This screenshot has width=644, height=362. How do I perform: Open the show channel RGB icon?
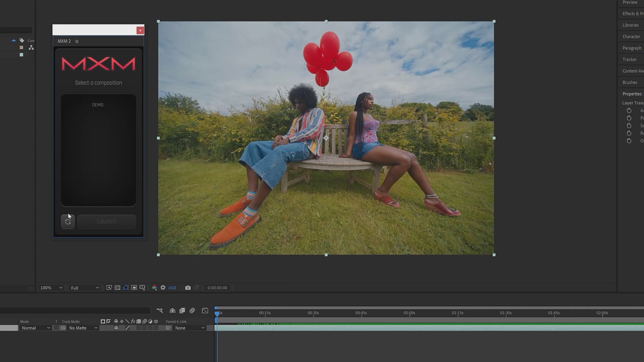click(x=154, y=288)
